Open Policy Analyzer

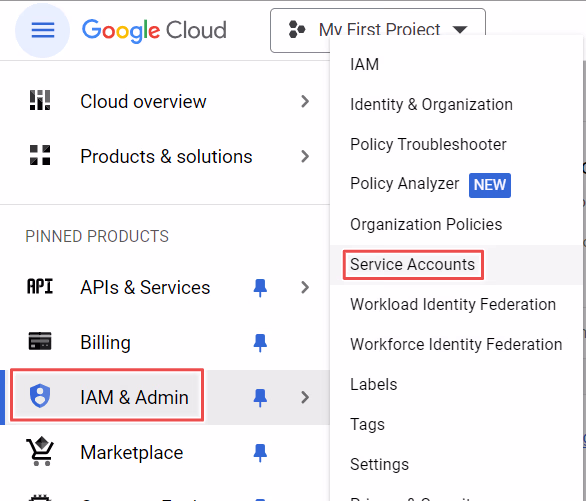(404, 184)
